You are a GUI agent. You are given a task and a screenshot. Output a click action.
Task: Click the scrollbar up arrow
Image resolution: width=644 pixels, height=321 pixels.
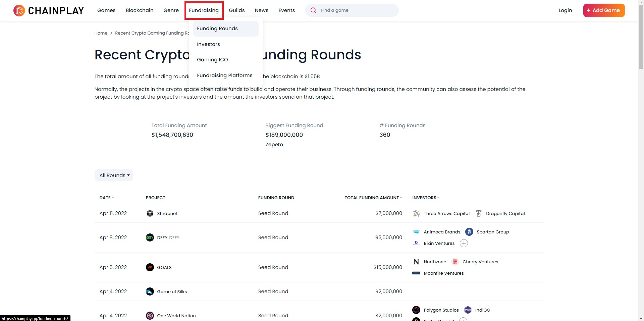tap(641, 3)
